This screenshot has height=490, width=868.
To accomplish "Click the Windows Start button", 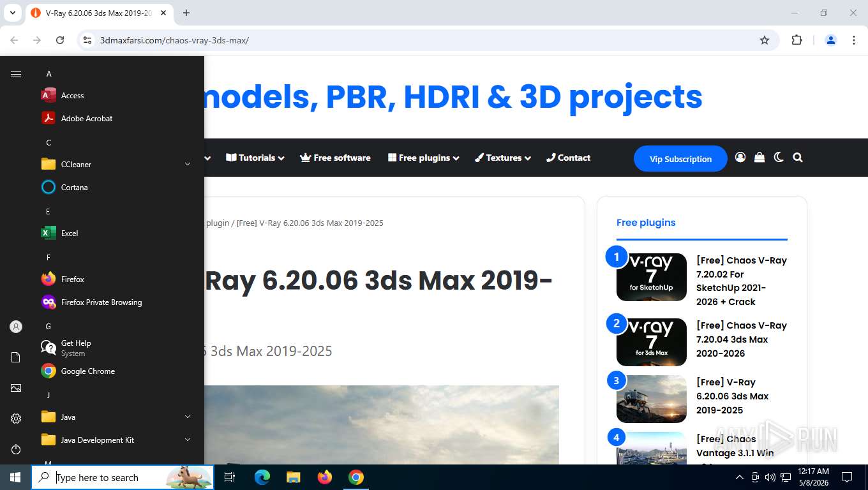I will pyautogui.click(x=15, y=477).
